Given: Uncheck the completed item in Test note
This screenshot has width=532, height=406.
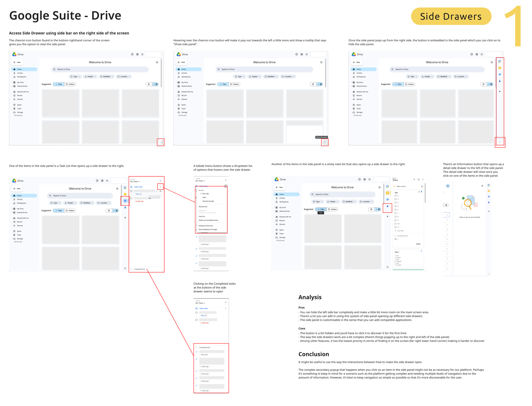Looking at the screenshot, I should pyautogui.click(x=395, y=239).
